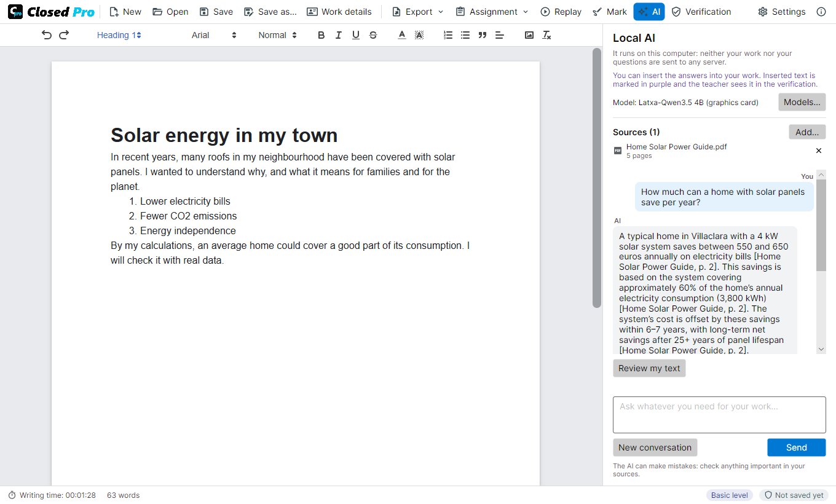Click the AI question input field
This screenshot has width=836, height=504.
(719, 415)
